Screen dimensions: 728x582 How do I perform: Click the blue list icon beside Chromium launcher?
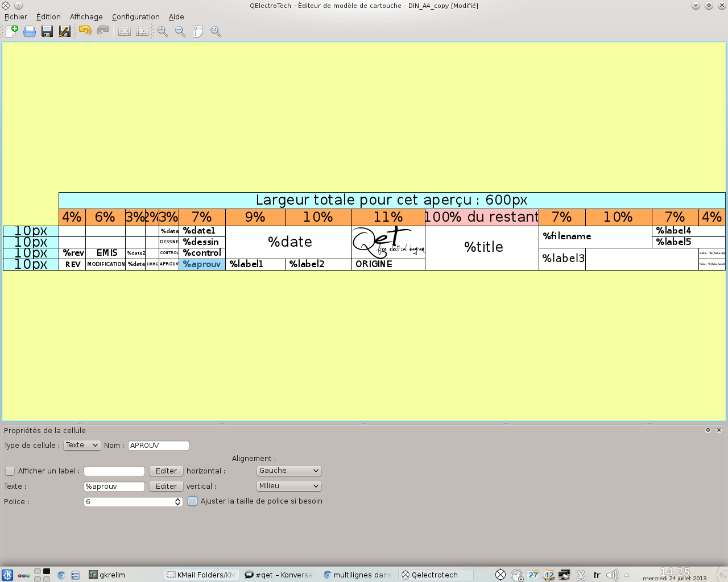tap(75, 575)
